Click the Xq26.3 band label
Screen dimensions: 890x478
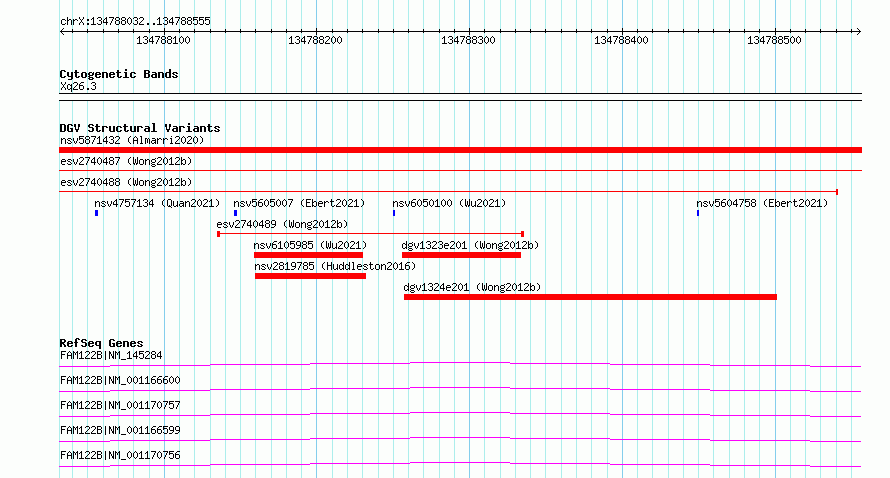tap(78, 86)
